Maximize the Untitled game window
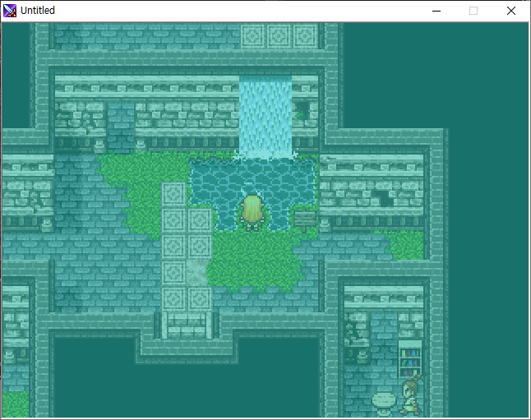 tap(473, 11)
